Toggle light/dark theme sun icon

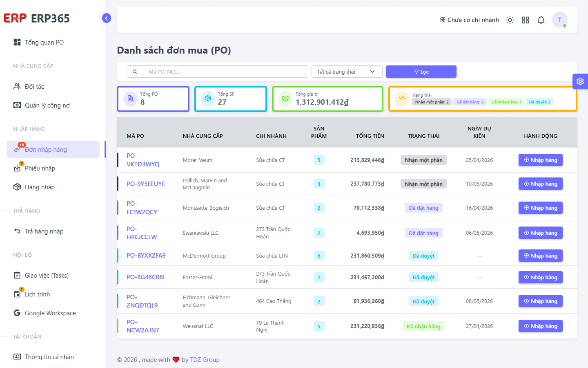click(510, 20)
